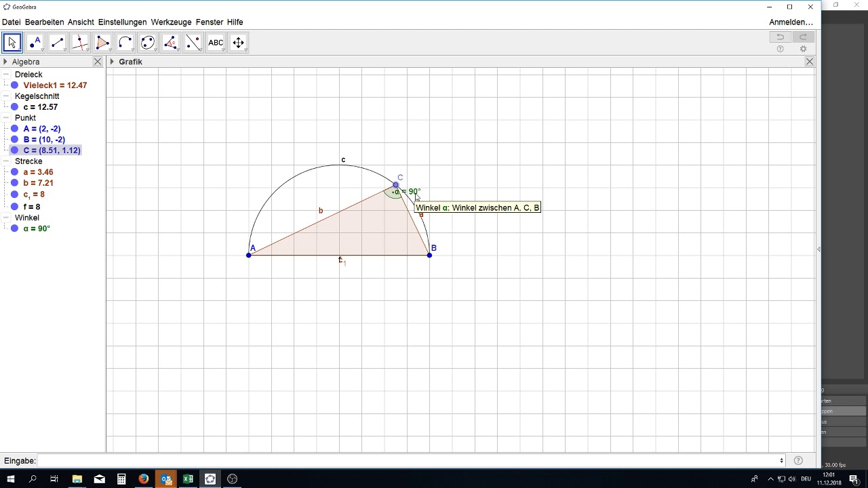The height and width of the screenshot is (488, 868).
Task: Click the Redo arrow button
Action: click(x=803, y=37)
